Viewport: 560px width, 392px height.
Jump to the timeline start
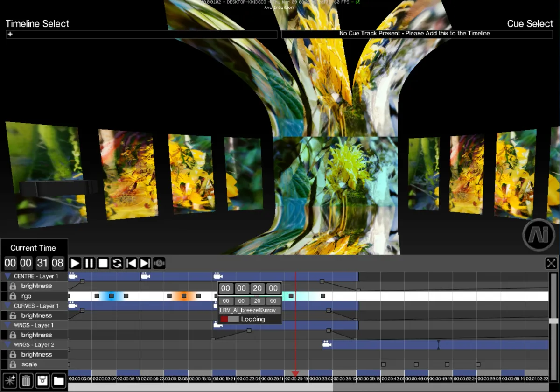click(x=131, y=263)
